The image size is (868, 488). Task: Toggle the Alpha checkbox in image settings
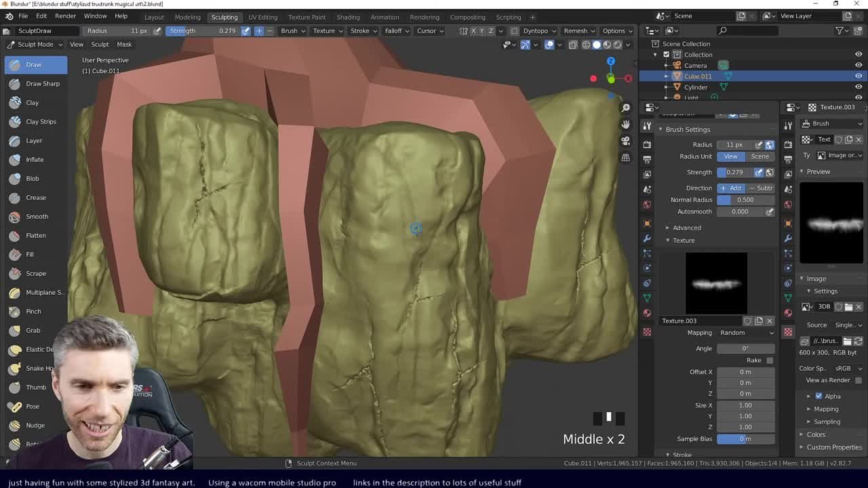(818, 396)
